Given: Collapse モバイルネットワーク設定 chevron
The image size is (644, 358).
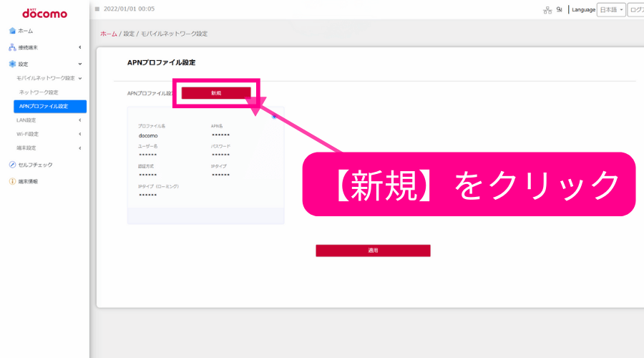Looking at the screenshot, I should tap(79, 78).
